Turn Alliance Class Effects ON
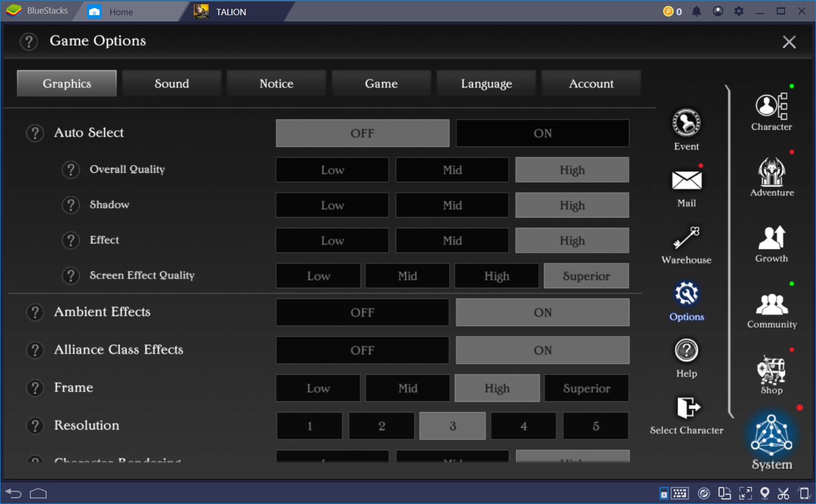Screen dimensions: 816x504 543,350
